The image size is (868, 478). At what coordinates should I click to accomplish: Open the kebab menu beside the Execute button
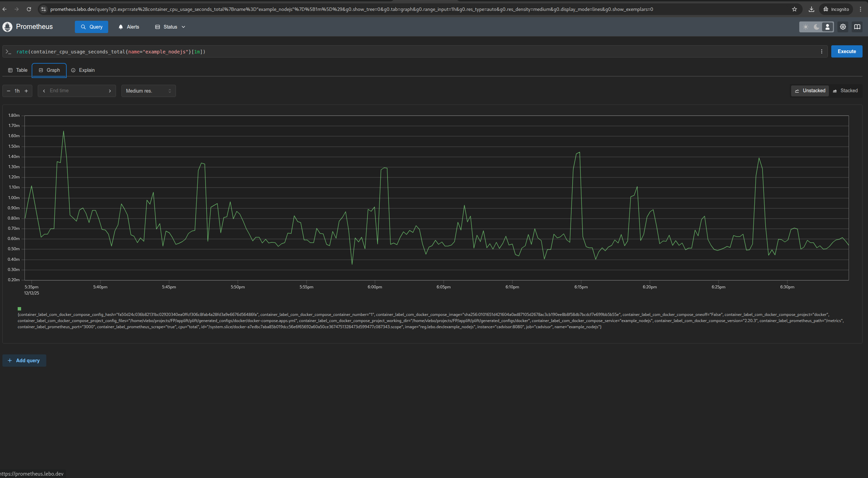pos(822,51)
